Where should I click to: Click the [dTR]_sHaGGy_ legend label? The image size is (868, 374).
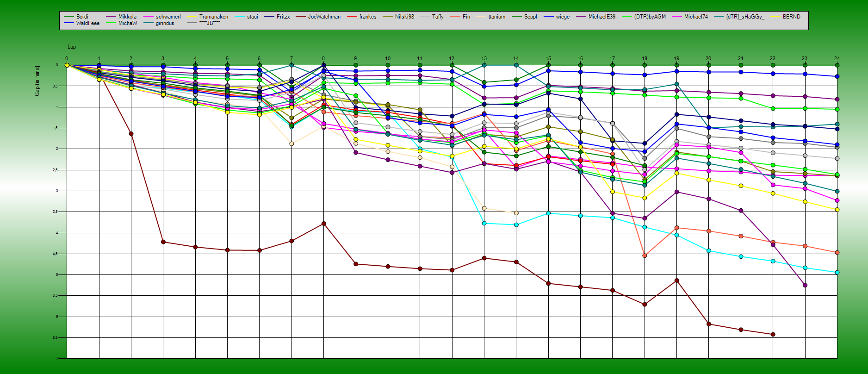(745, 17)
